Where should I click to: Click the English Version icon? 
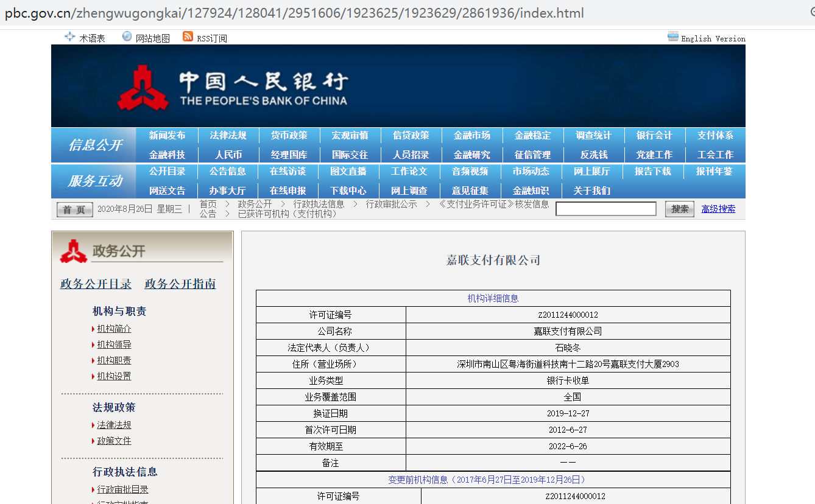(x=672, y=37)
